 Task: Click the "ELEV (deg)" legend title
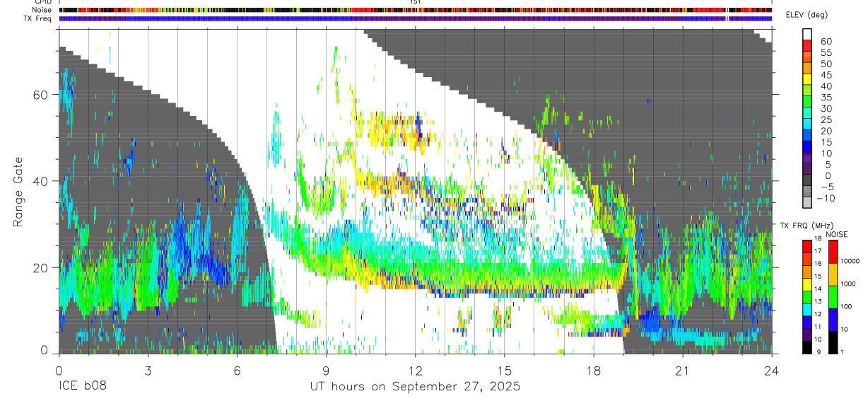tap(807, 16)
